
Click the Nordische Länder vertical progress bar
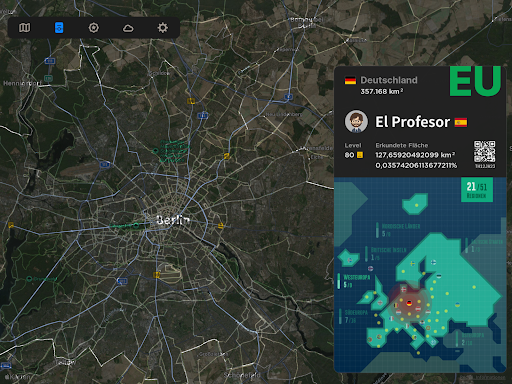[x=377, y=230]
